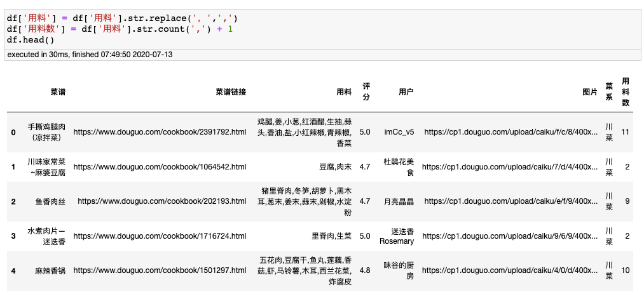Click the 鱼香肉丝 recipe name cell

[50, 201]
